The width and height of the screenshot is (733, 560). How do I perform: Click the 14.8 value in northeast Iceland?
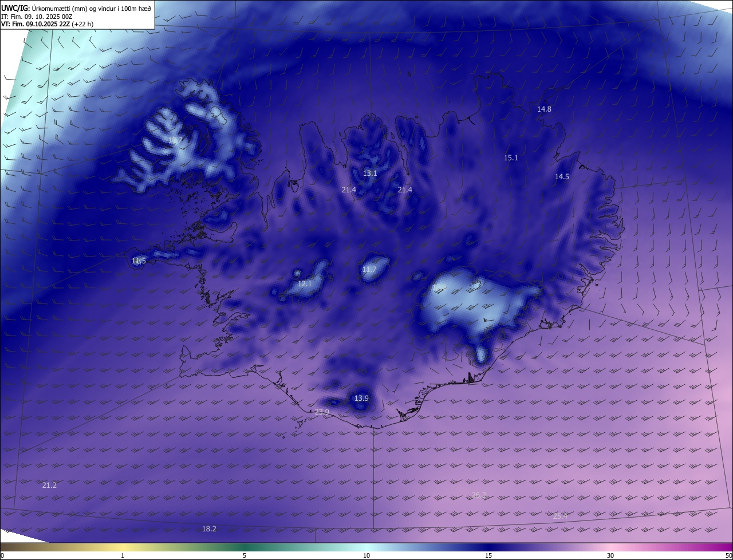point(544,109)
